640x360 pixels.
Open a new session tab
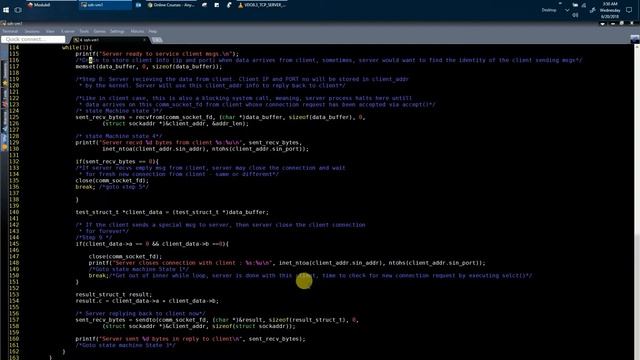pyautogui.click(x=157, y=40)
